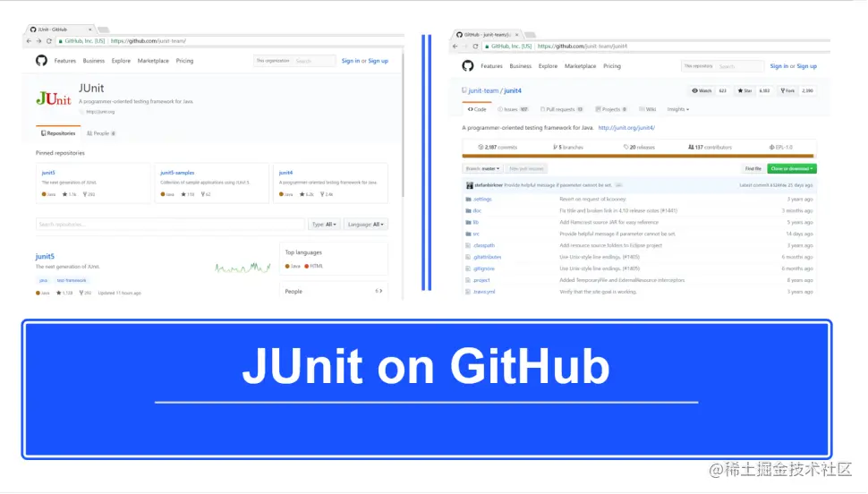This screenshot has height=494, width=868.
Task: Click Watch button on junit4 repository
Action: pyautogui.click(x=702, y=90)
